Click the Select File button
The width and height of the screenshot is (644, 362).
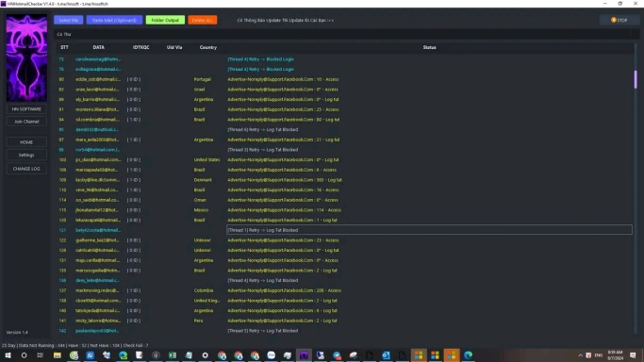click(68, 20)
